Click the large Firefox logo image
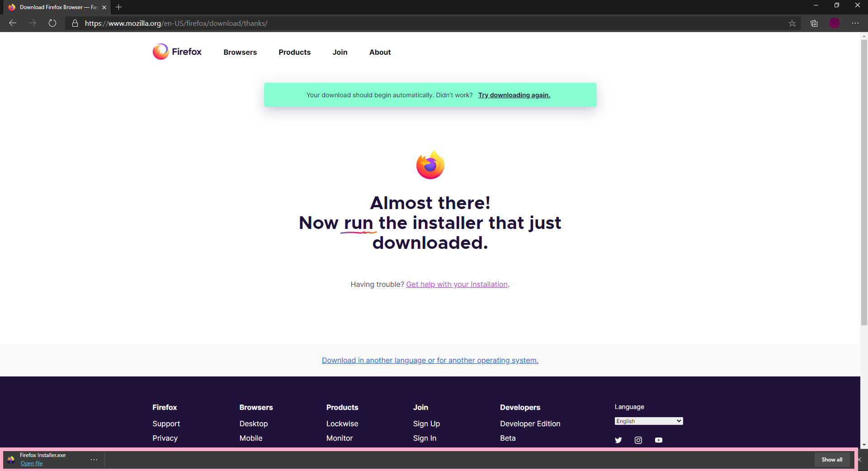This screenshot has height=471, width=868. 430,165
